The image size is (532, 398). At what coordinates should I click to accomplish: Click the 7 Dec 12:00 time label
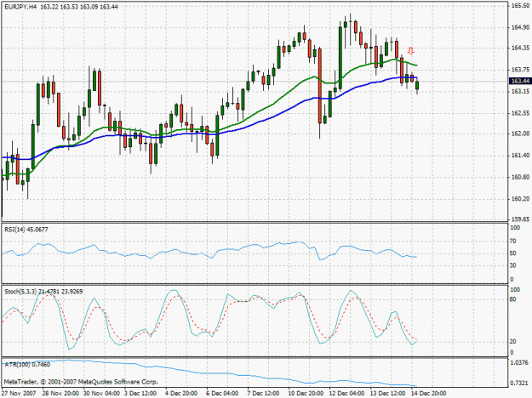[263, 393]
